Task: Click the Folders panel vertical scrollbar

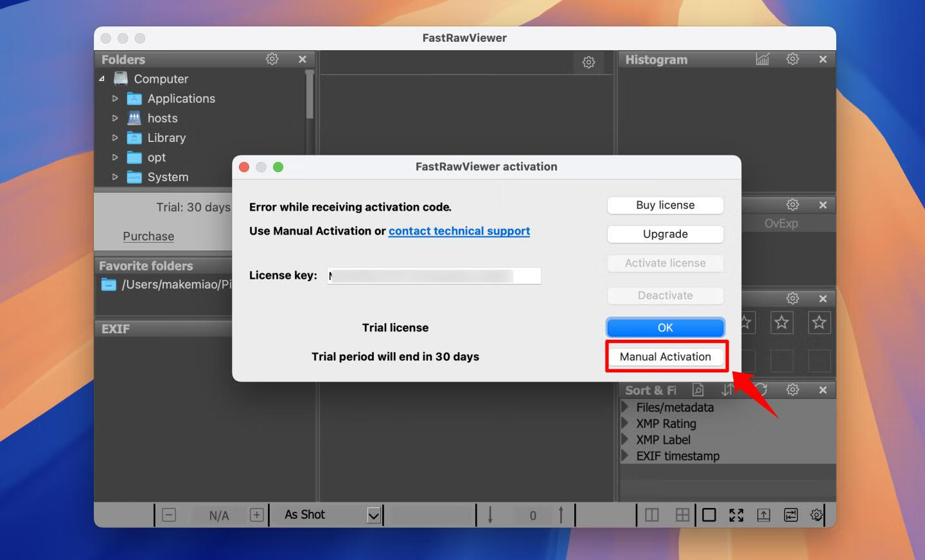Action: [x=310, y=95]
